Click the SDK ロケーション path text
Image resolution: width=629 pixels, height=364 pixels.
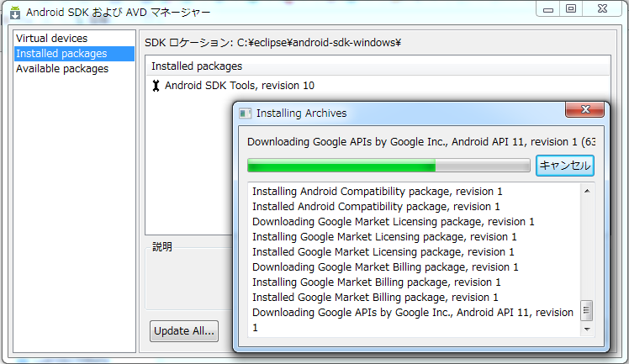coord(272,43)
